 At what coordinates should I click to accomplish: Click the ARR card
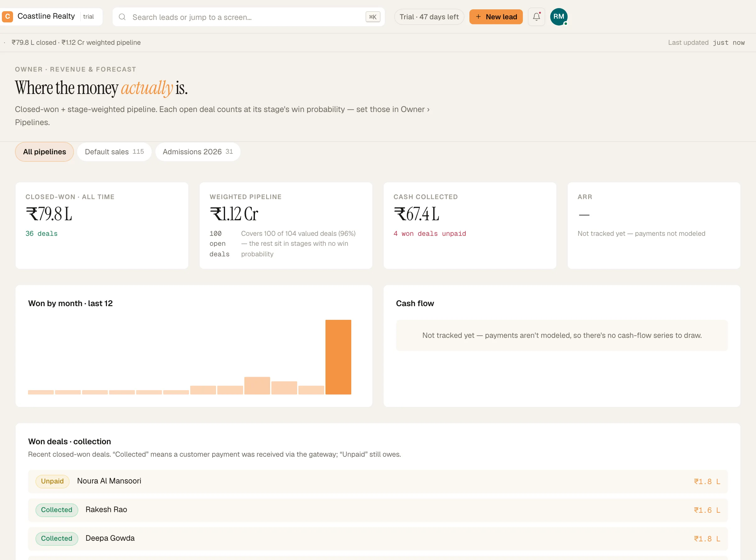pyautogui.click(x=654, y=226)
